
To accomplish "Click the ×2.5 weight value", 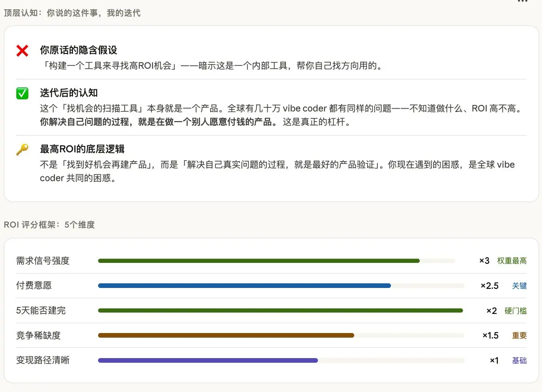I will [x=490, y=286].
